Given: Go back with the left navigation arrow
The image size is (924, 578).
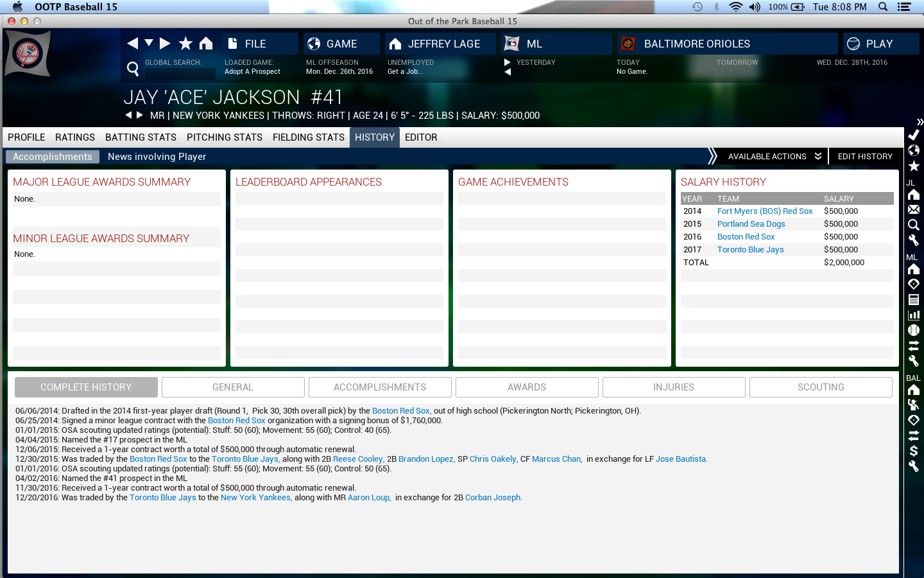Looking at the screenshot, I should point(133,44).
